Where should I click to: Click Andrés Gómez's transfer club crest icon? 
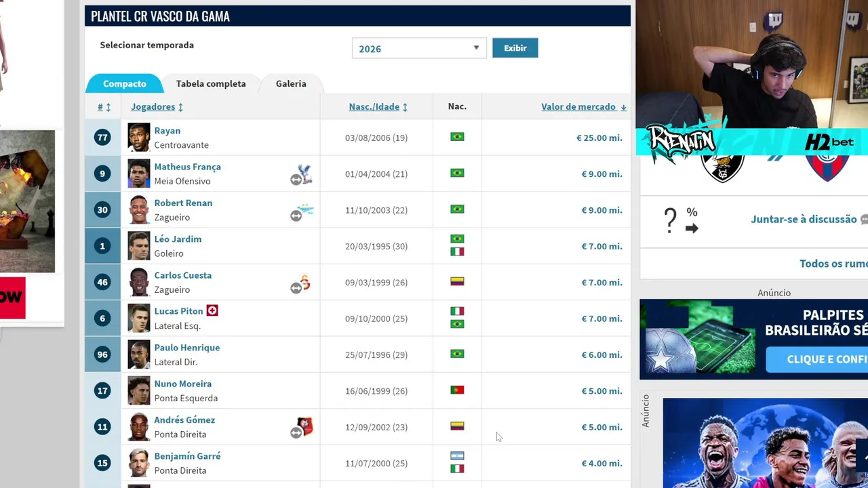point(306,426)
